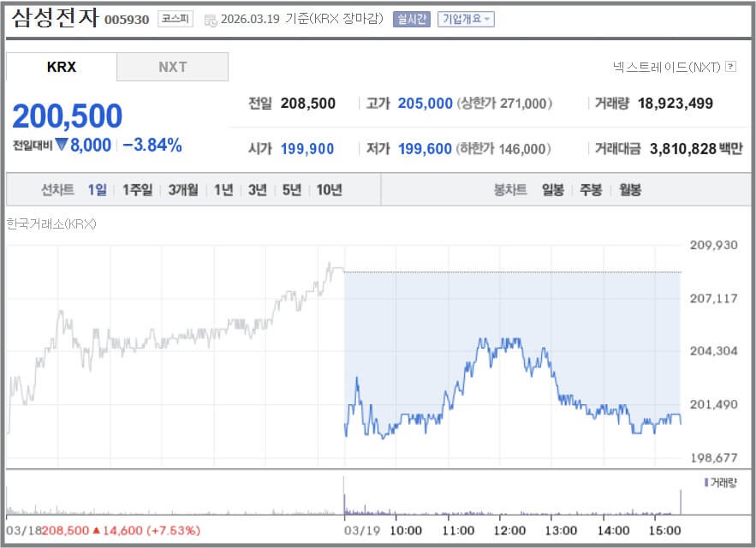Select the 1주일 line chart period
Viewport: 756px width, 548px height.
(137, 189)
